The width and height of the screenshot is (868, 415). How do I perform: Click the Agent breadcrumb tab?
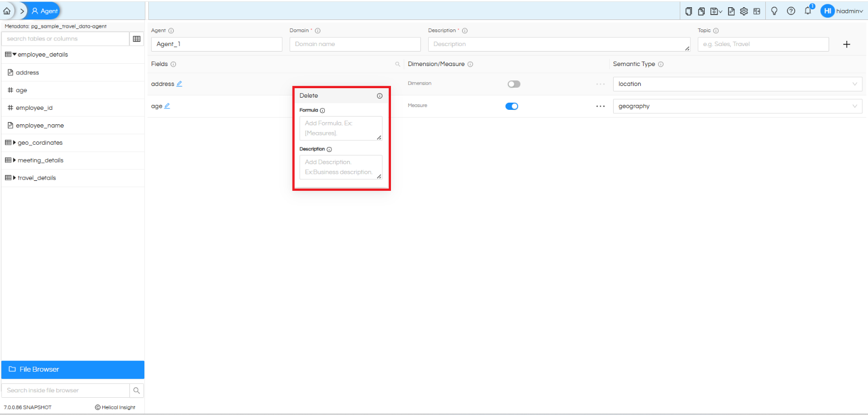(x=45, y=11)
